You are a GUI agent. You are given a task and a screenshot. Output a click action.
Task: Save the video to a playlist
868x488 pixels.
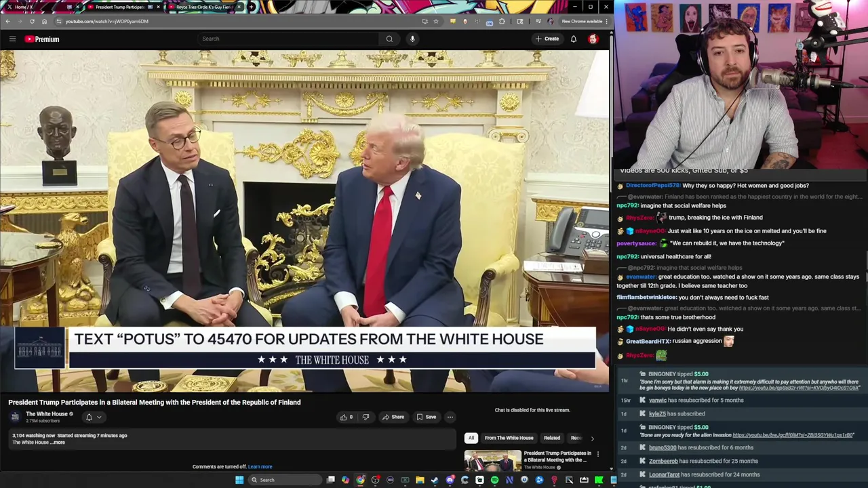pos(427,418)
